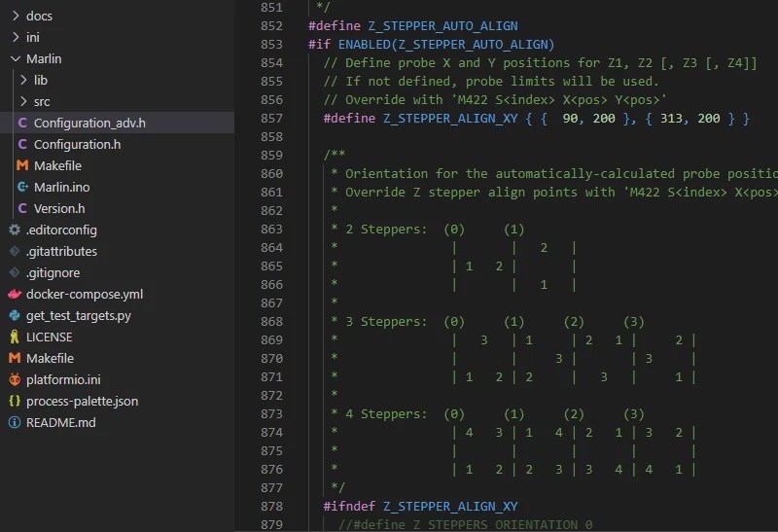
Task: Click 'Define probe X and Y' comment line
Action: pyautogui.click(x=541, y=62)
